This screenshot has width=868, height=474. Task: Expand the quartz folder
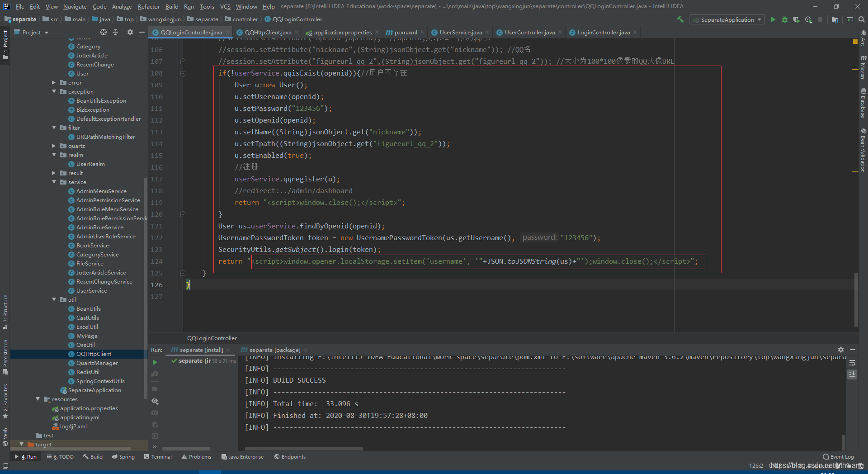tap(54, 146)
